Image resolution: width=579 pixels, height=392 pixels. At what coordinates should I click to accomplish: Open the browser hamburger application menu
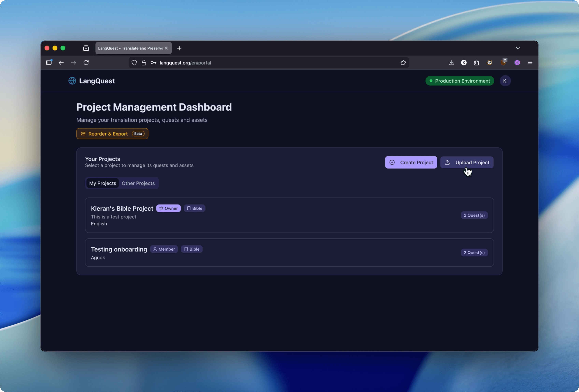530,63
